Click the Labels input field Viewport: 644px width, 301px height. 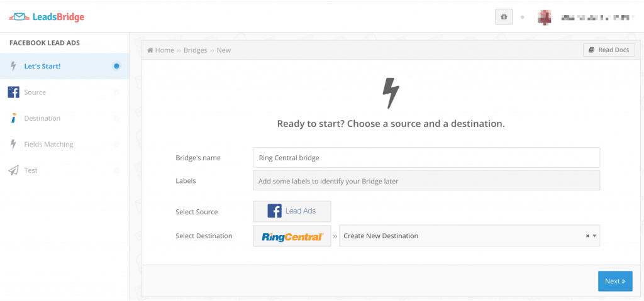point(426,181)
